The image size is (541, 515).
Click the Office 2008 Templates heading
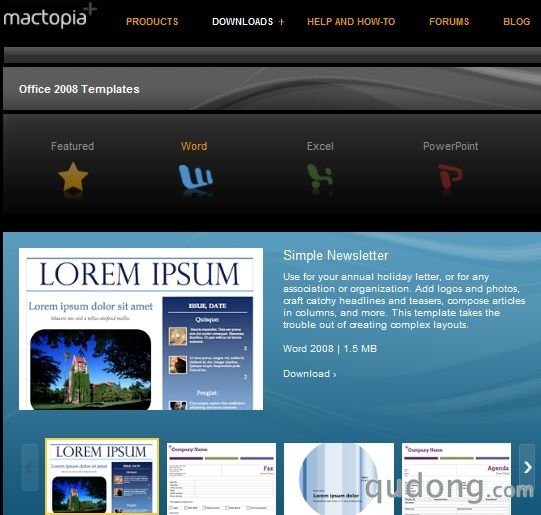(x=79, y=89)
